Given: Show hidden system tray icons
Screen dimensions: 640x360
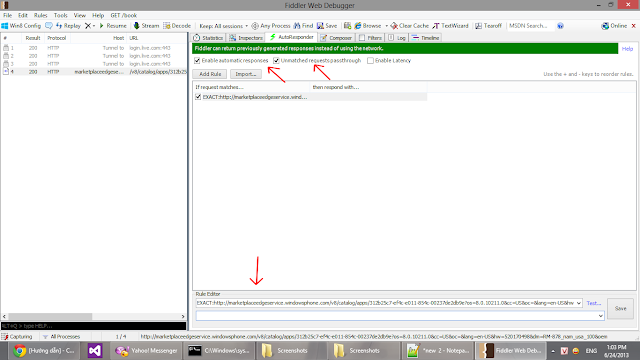Looking at the screenshot, I should click(553, 351).
